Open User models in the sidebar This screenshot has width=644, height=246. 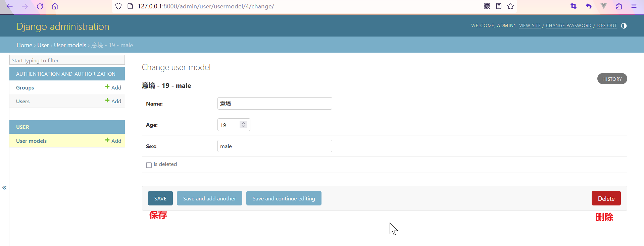pos(31,141)
